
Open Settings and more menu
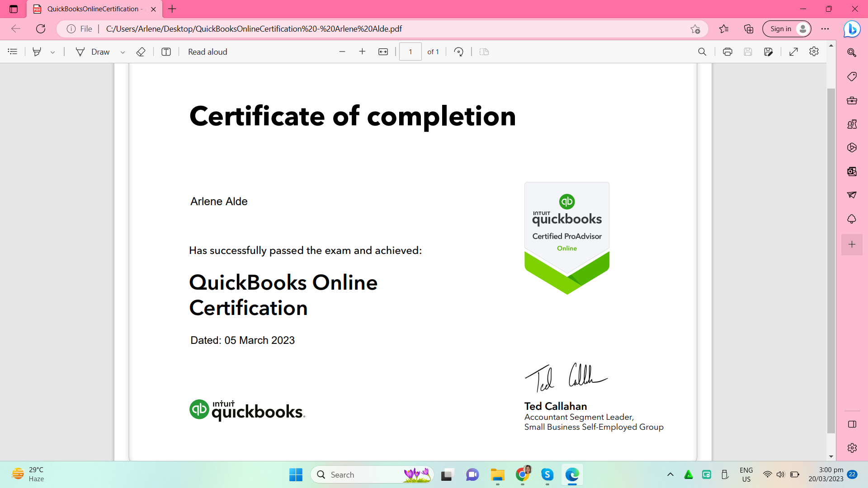[x=825, y=29]
